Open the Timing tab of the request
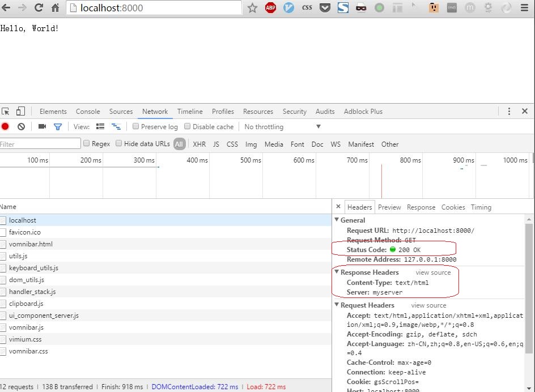 (x=481, y=207)
